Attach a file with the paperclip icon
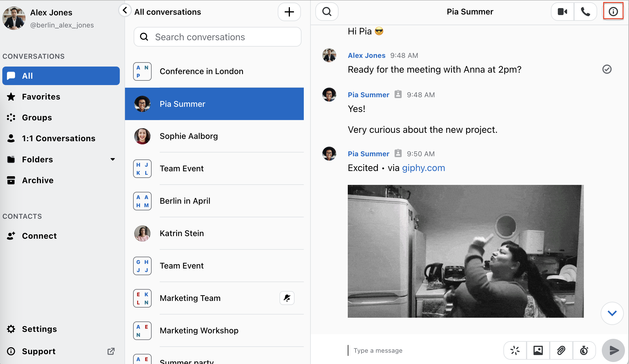 (x=561, y=350)
